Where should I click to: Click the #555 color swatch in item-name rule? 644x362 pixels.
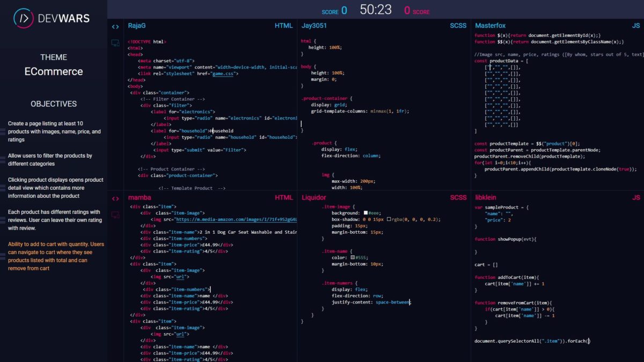click(352, 257)
